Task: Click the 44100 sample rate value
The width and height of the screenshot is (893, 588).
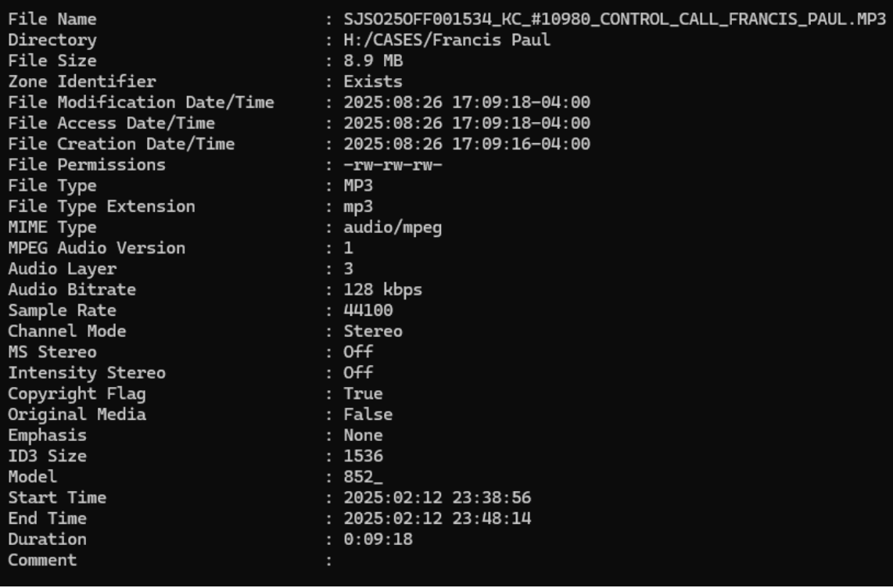Action: [x=368, y=310]
